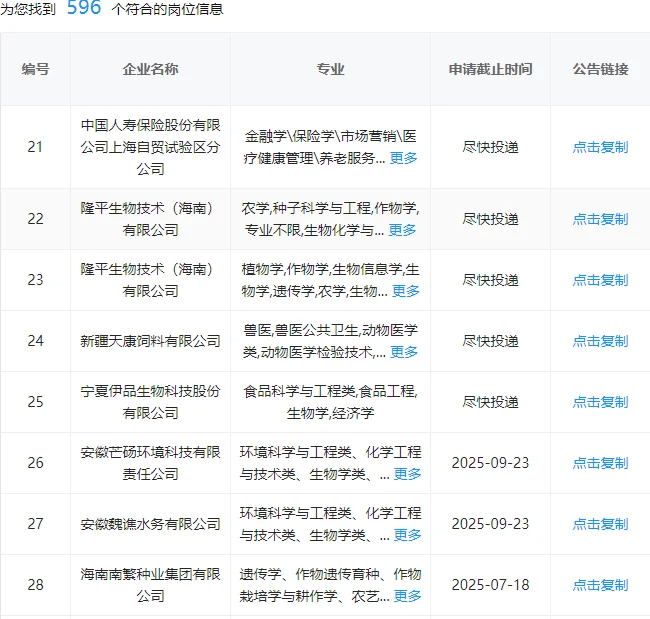Click 点击复制 link for row 21

click(x=600, y=147)
